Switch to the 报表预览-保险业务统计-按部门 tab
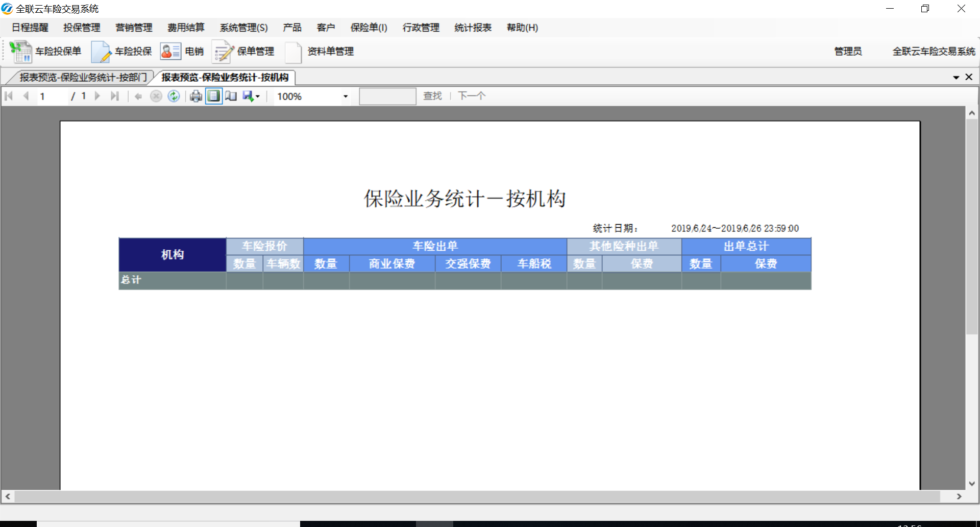 (83, 77)
